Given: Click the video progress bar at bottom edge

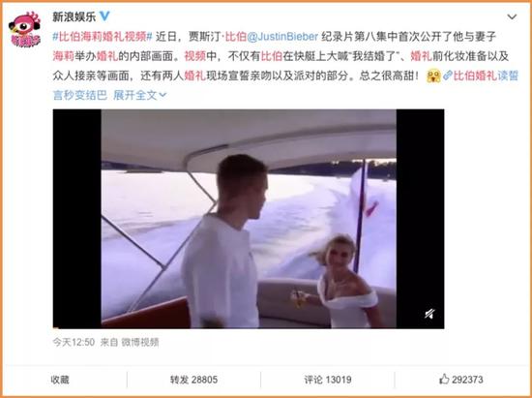Looking at the screenshot, I should pos(249,327).
